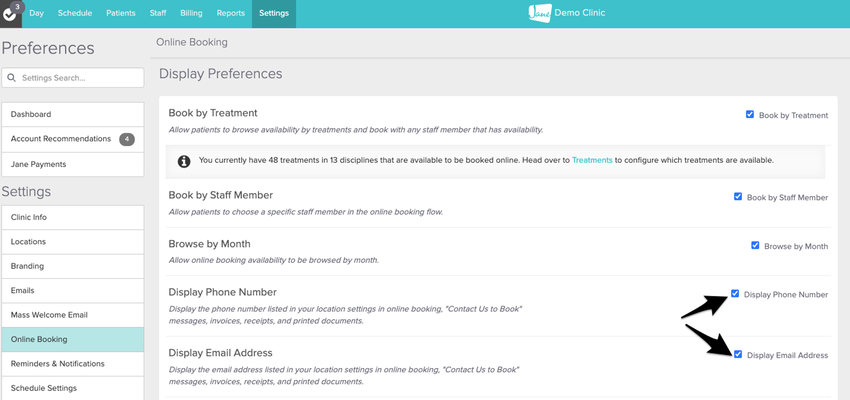The height and width of the screenshot is (400, 850).
Task: Click the Settings Search input field
Action: click(x=73, y=78)
